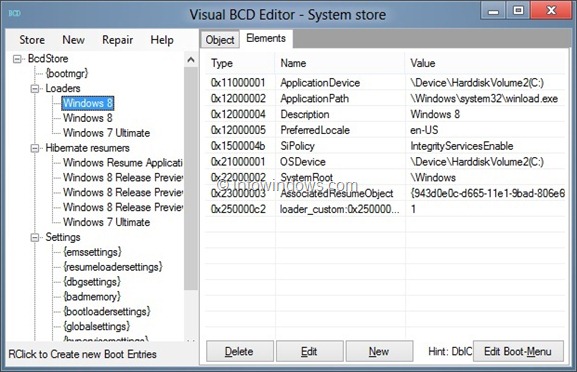Click the tree vertical scrollbar thumb
This screenshot has width=577, height=372.
(x=191, y=178)
